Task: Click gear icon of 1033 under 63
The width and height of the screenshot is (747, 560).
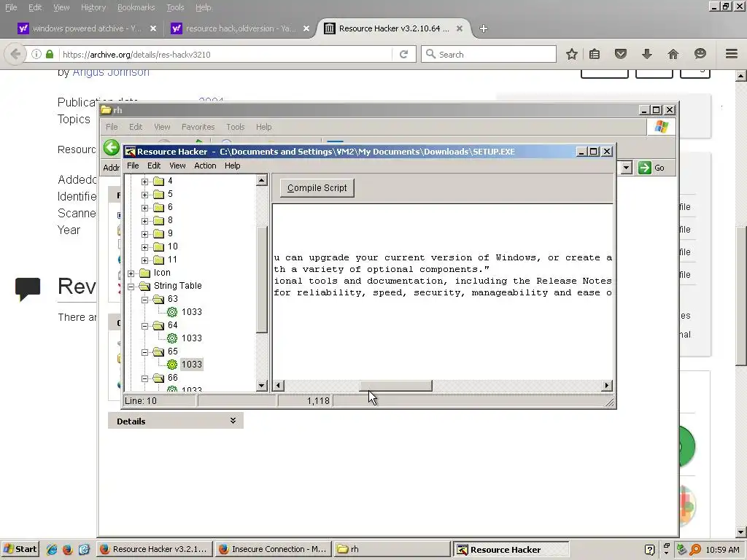Action: 172,312
